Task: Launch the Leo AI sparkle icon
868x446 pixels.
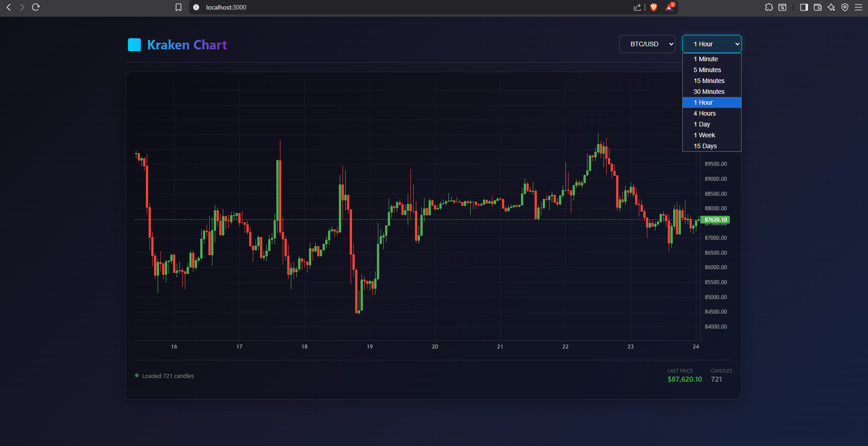Action: click(831, 7)
